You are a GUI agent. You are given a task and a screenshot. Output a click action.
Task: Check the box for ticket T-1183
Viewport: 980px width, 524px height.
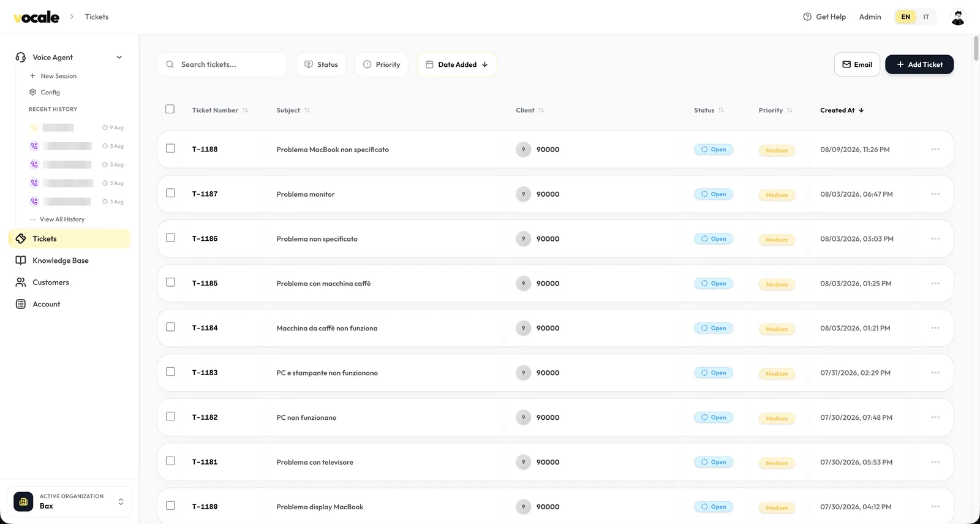click(170, 372)
